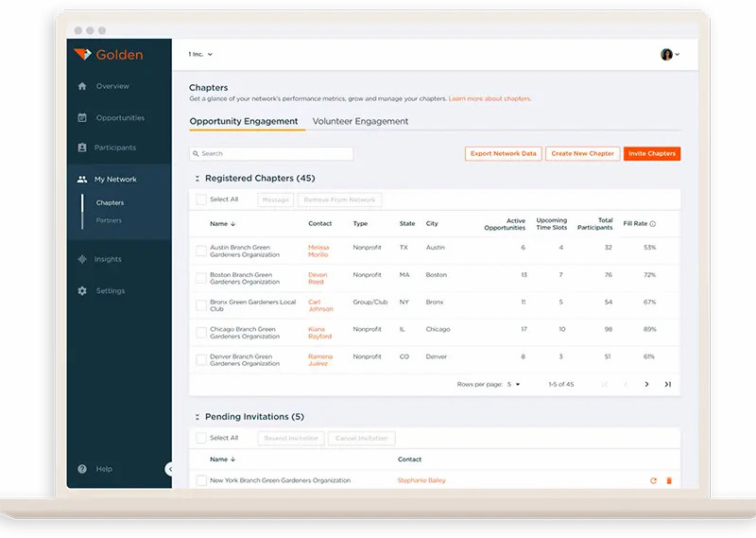The height and width of the screenshot is (538, 756).
Task: Click Resend Invitation button
Action: (x=291, y=438)
